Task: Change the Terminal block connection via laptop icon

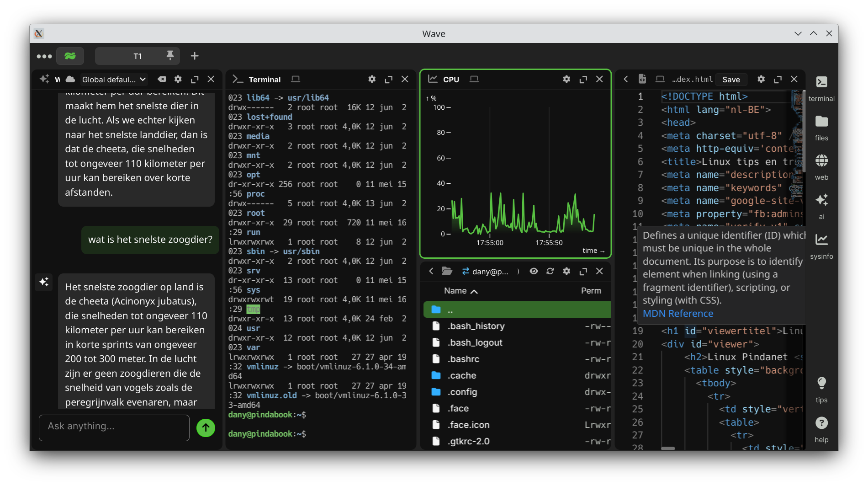Action: click(296, 79)
